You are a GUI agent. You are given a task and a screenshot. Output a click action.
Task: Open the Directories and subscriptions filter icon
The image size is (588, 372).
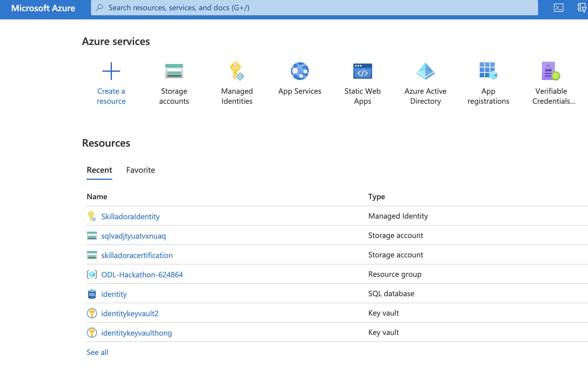(x=582, y=8)
